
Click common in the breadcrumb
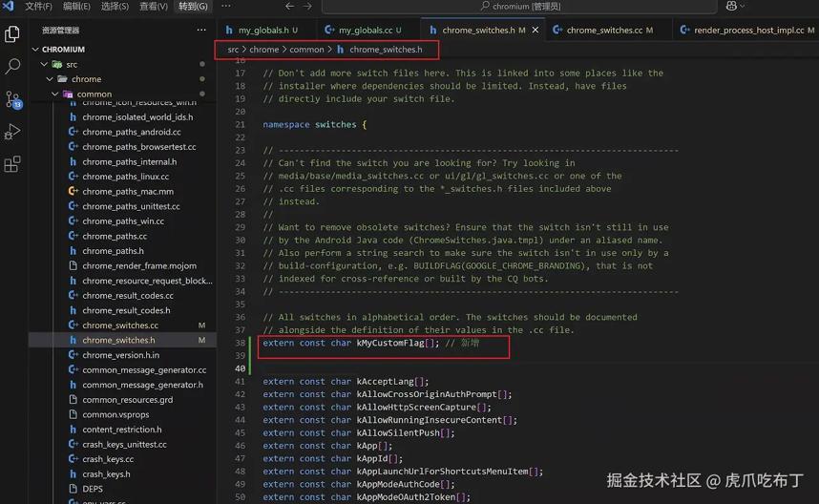pos(306,49)
